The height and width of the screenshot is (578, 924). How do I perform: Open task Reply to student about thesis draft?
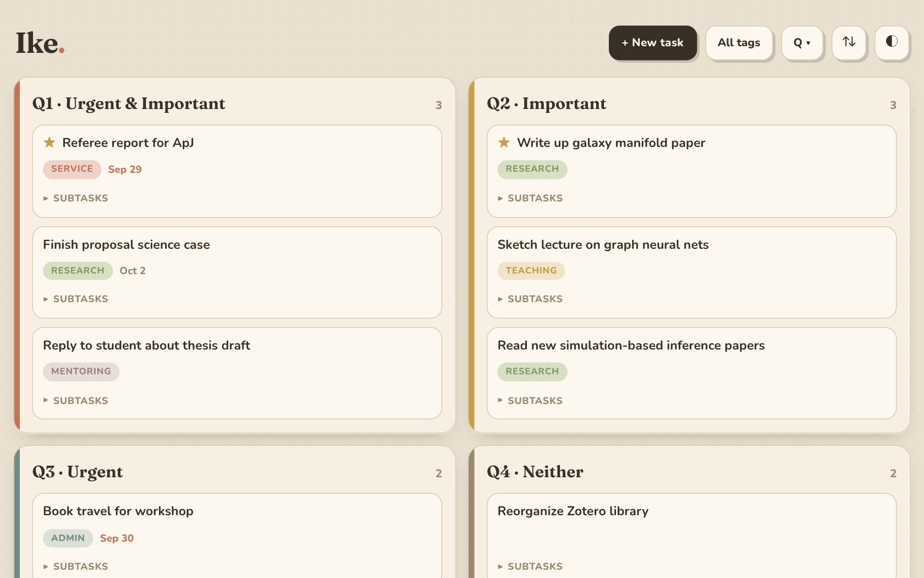coord(147,346)
